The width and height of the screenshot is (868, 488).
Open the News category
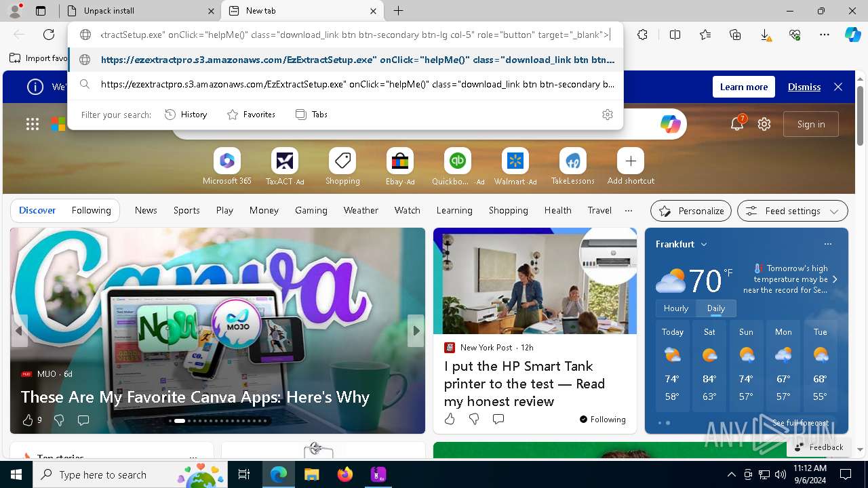tap(146, 210)
